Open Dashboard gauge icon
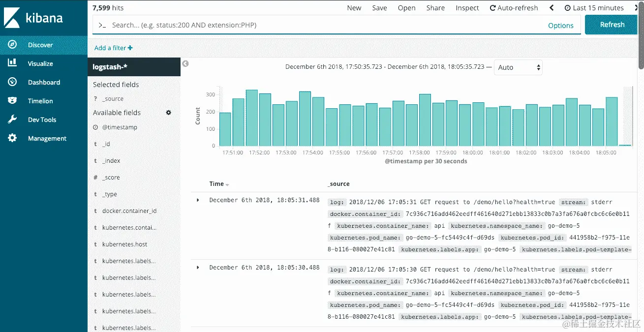This screenshot has height=332, width=644. click(x=12, y=82)
